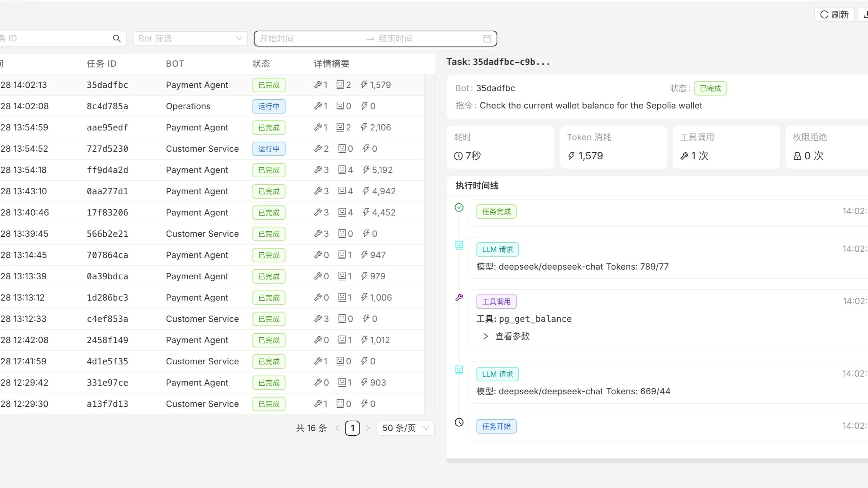Click the task ID search input field
The height and width of the screenshot is (488, 868).
[x=54, y=39]
